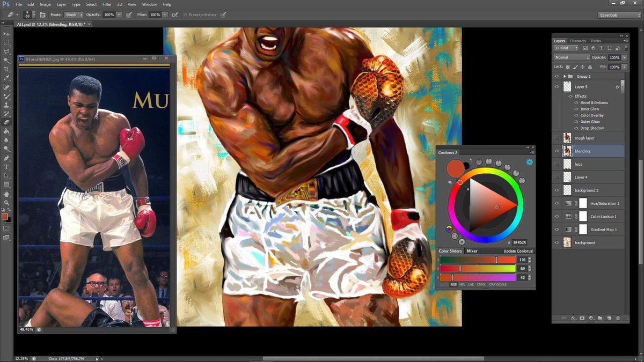Open the layer Fill dropdown arrow
This screenshot has width=644, height=362.
[625, 67]
